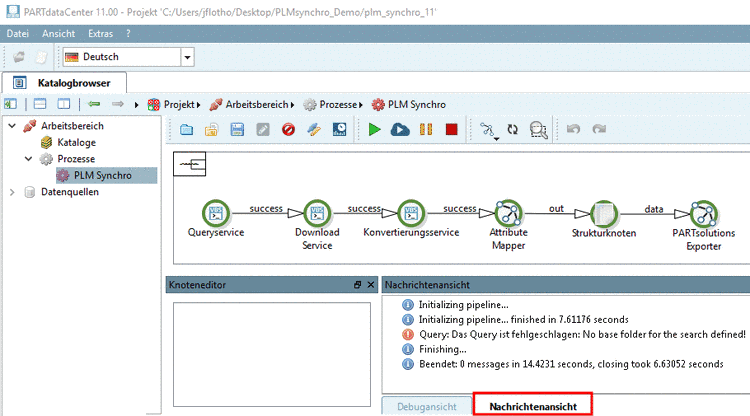Viewport: 750px width, 416px height.
Task: Collapse the Arbeitsbereich tree node
Action: coord(12,126)
